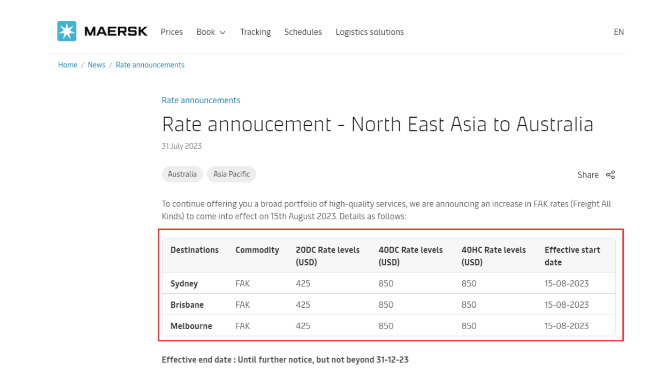
Task: Select the Sydney destination cell
Action: pyautogui.click(x=184, y=284)
